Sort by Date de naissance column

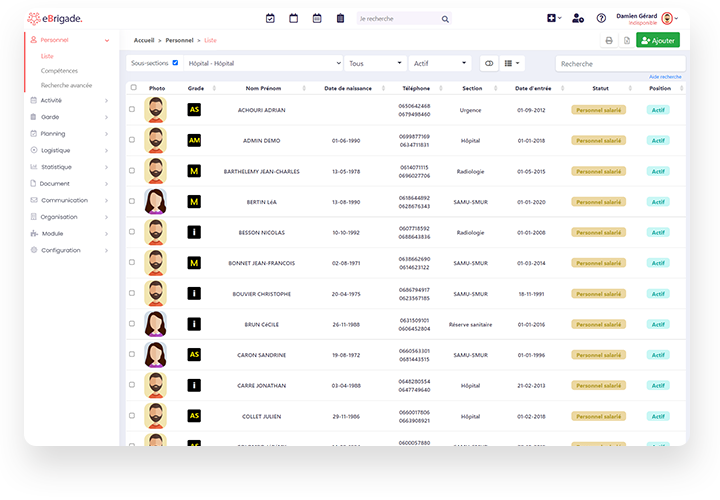(x=348, y=88)
